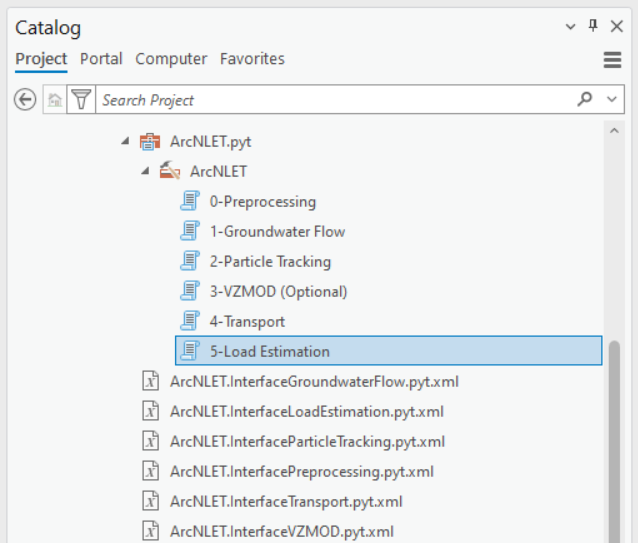638x543 pixels.
Task: Click the 3-VZMOD script icon
Action: tap(190, 291)
